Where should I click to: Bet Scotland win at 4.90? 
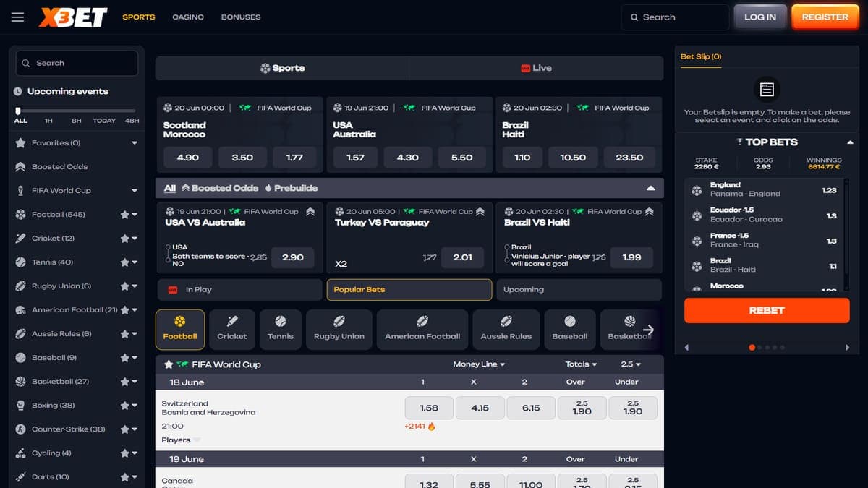tap(188, 158)
